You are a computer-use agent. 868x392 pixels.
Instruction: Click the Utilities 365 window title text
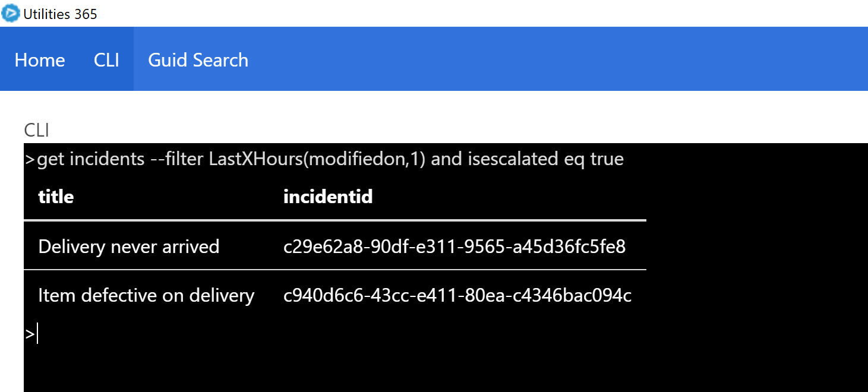click(60, 14)
